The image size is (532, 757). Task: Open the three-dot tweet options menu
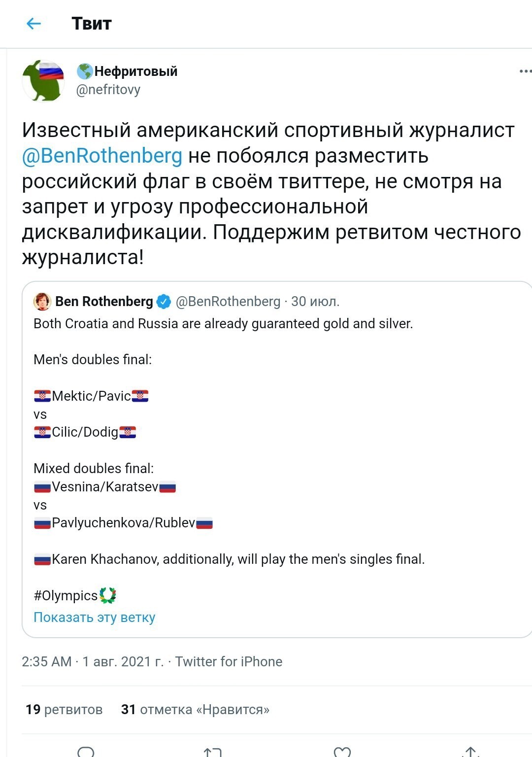click(525, 71)
